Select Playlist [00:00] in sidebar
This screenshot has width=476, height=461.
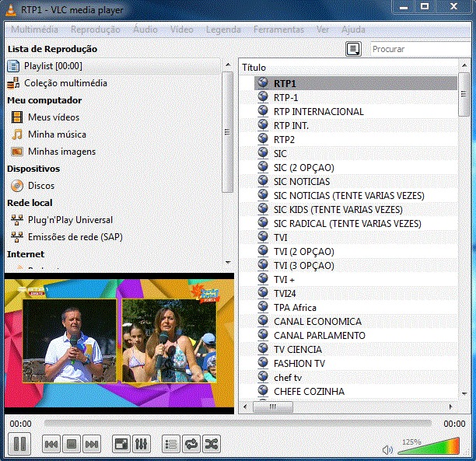[113, 66]
